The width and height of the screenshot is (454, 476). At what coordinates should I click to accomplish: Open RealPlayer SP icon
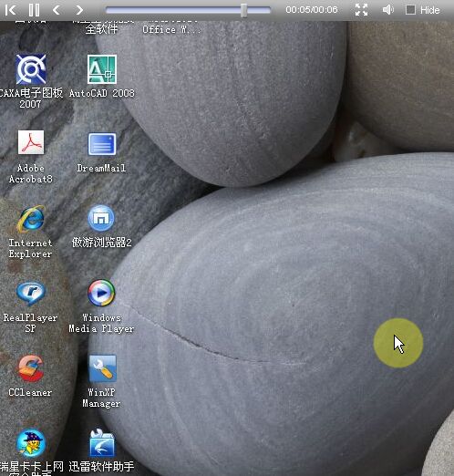tap(31, 293)
